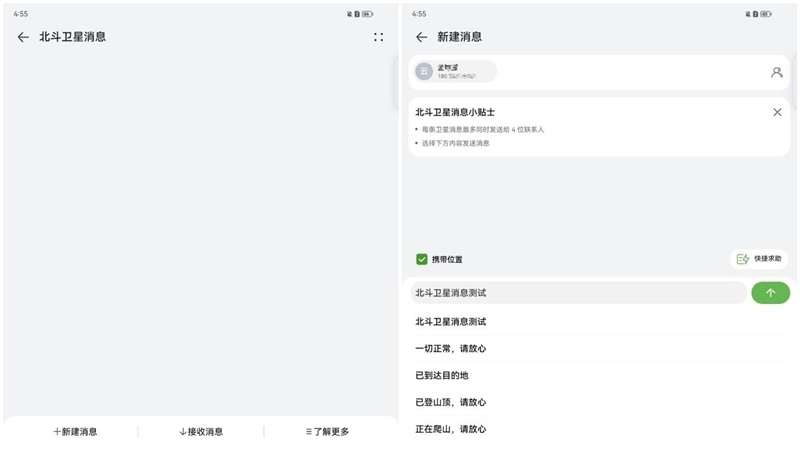
Task: Go back from 新建消息 screen
Action: coord(421,37)
